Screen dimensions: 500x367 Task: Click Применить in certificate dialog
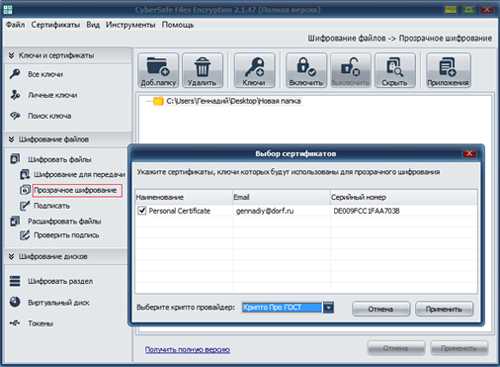click(x=444, y=309)
